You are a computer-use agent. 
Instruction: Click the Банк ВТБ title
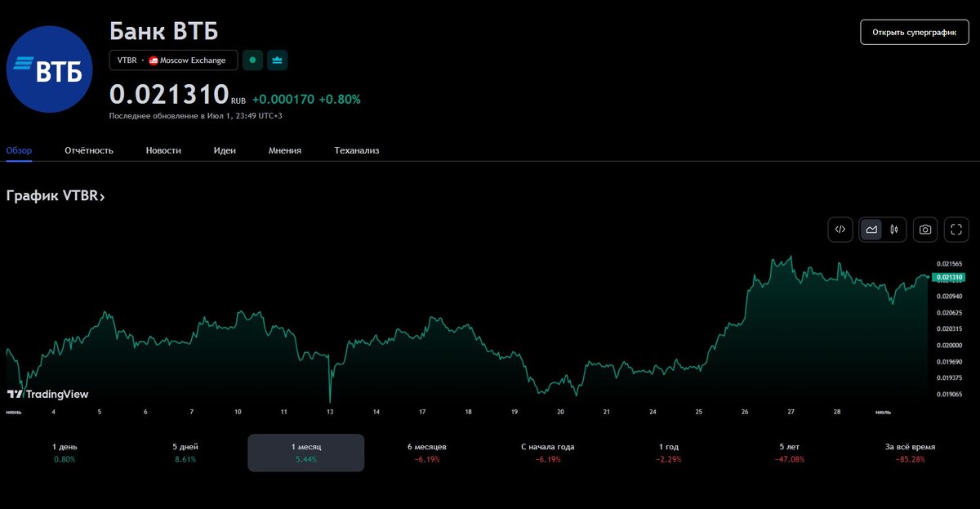click(x=164, y=31)
